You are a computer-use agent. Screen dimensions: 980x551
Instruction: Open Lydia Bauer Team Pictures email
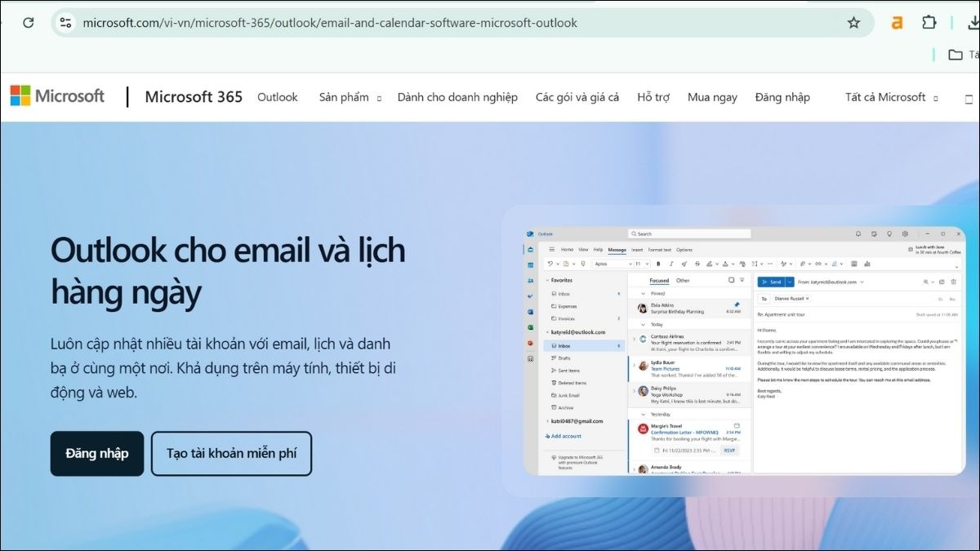coord(689,368)
